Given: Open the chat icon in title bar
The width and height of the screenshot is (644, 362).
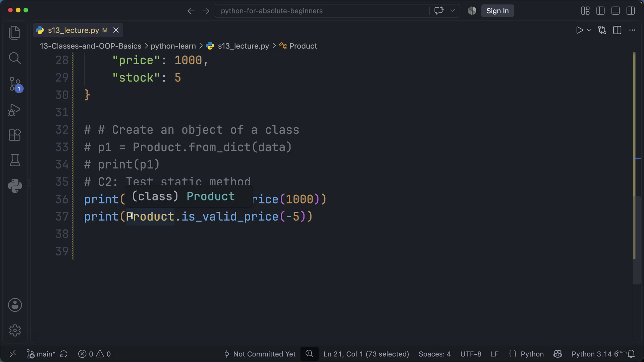Looking at the screenshot, I should tap(439, 11).
